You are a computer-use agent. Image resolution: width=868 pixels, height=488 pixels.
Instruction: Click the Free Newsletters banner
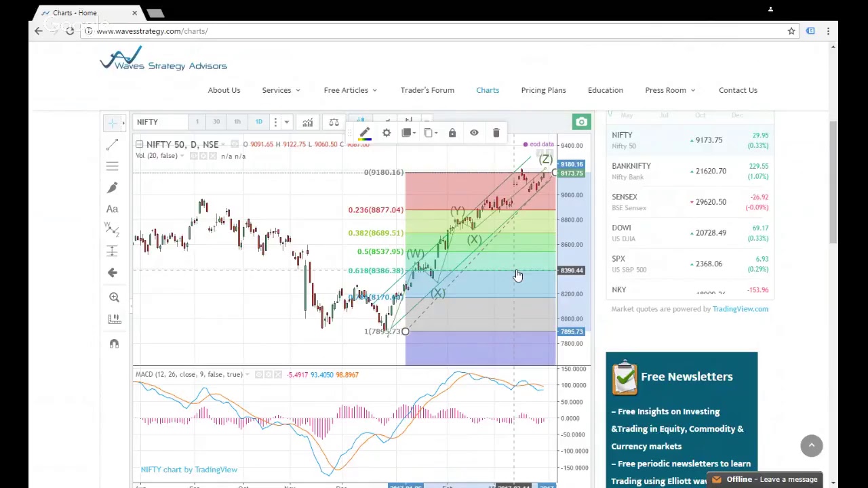click(682, 419)
